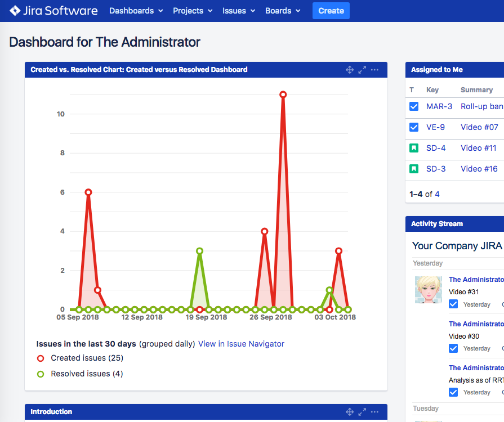Click the status checkbox beside Video #30 activity entry
The height and width of the screenshot is (422, 504).
click(x=453, y=348)
